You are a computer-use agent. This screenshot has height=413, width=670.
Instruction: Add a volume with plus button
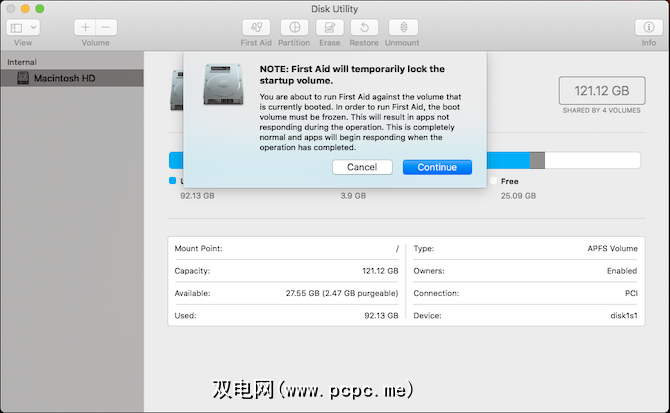85,28
